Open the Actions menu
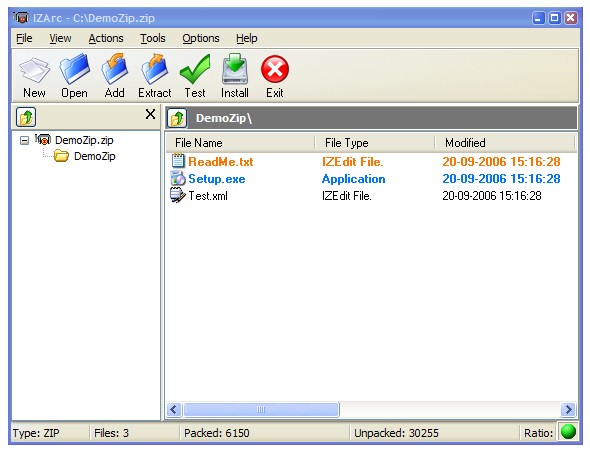Viewport: 590px width, 450px height. pyautogui.click(x=106, y=38)
